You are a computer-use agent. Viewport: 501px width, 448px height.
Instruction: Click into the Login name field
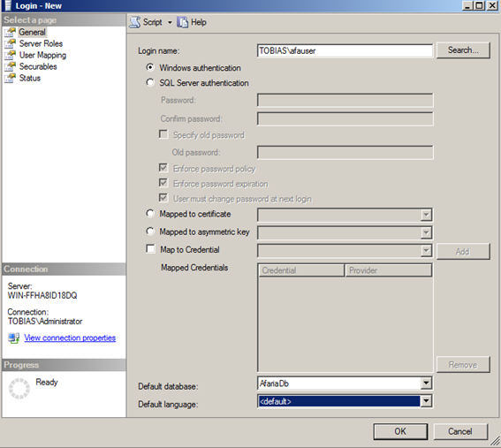coord(345,50)
